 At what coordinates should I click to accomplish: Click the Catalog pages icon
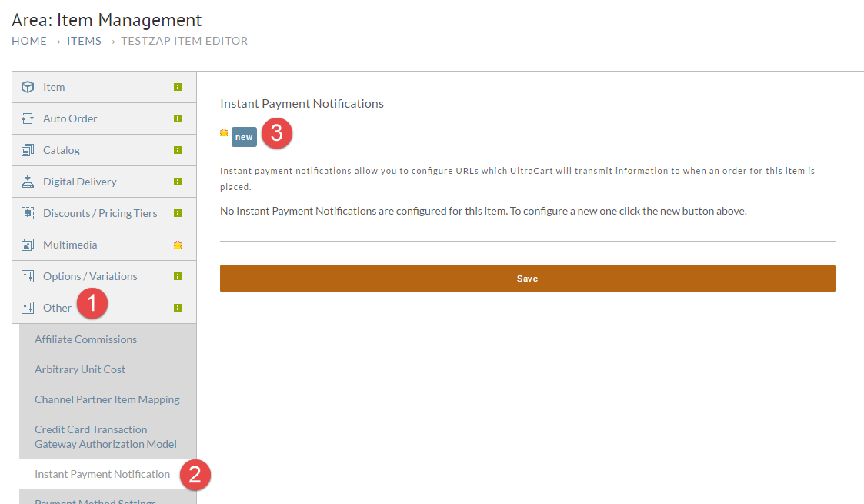click(x=28, y=150)
